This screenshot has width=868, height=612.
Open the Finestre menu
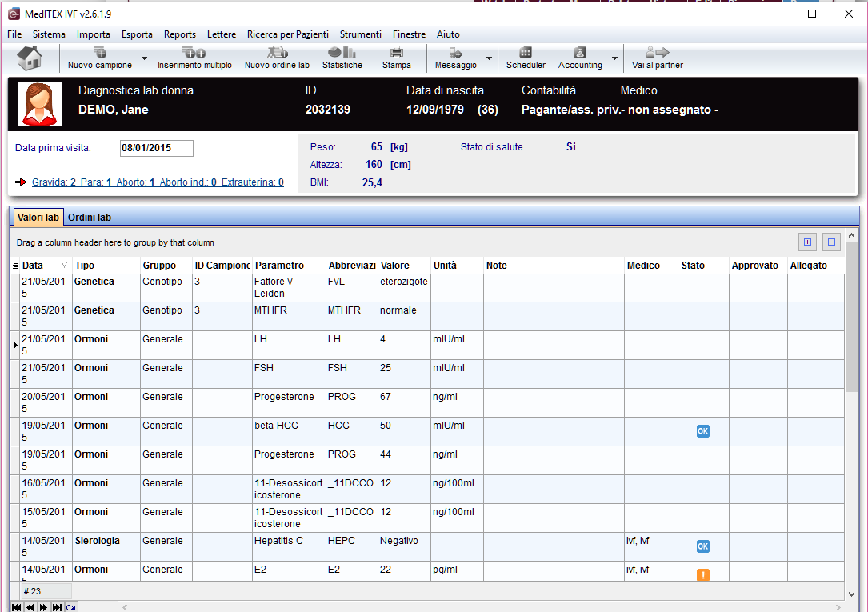point(409,34)
